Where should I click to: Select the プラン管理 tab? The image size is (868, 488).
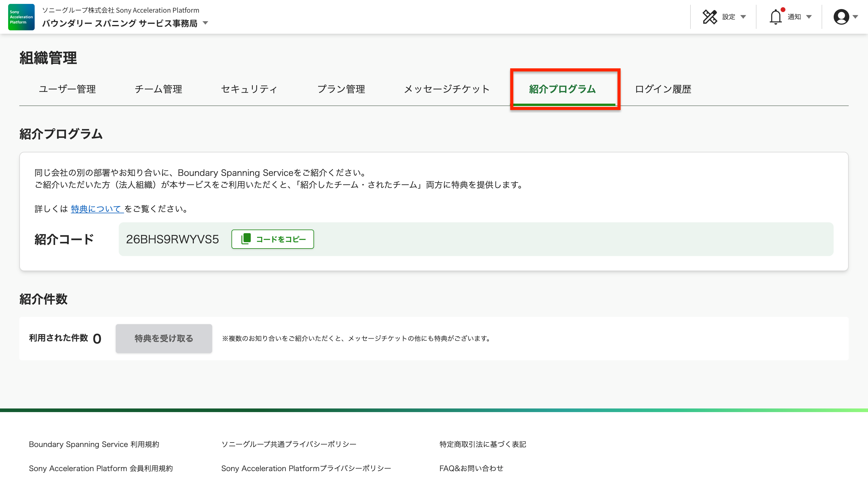tap(341, 89)
